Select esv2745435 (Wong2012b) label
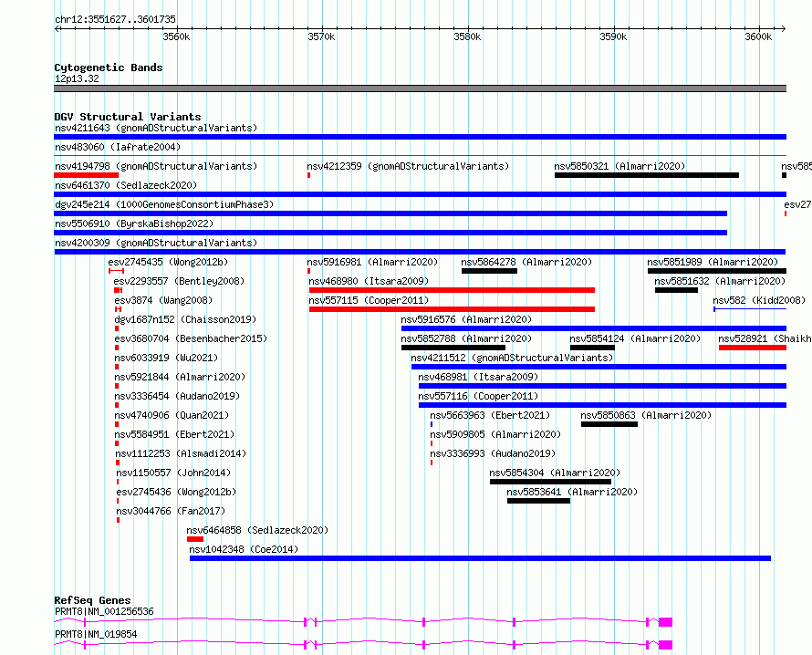Viewport: 812px width, 655px height. click(x=168, y=262)
